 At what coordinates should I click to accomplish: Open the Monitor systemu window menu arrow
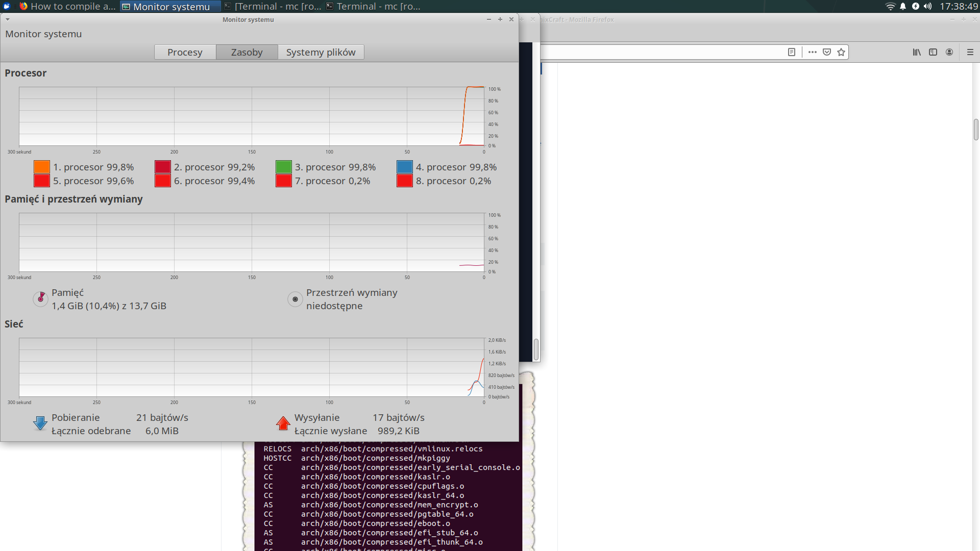pyautogui.click(x=8, y=19)
